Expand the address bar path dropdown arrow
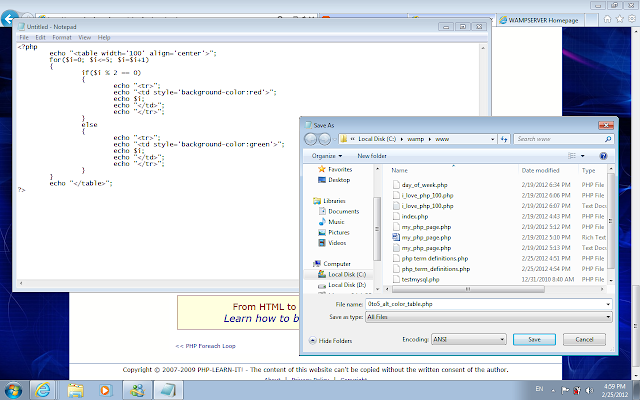The height and width of the screenshot is (400, 640). pyautogui.click(x=492, y=139)
